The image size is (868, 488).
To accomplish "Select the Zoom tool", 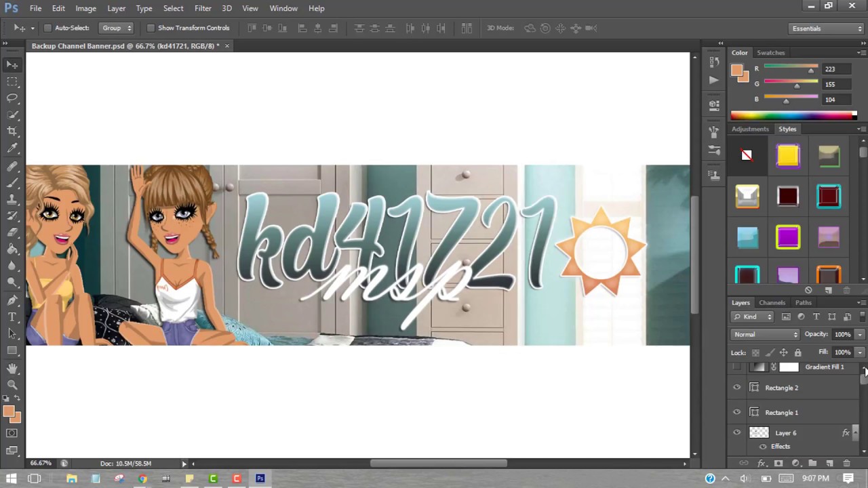I will [12, 384].
